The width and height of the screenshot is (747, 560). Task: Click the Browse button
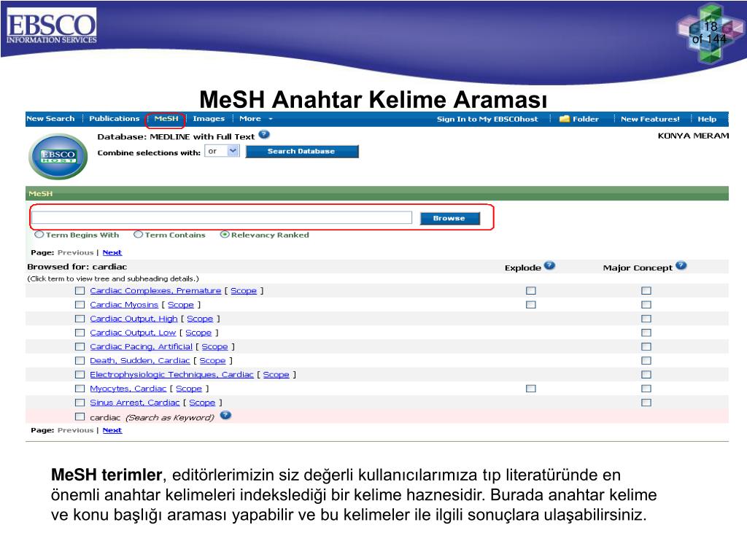(x=449, y=218)
